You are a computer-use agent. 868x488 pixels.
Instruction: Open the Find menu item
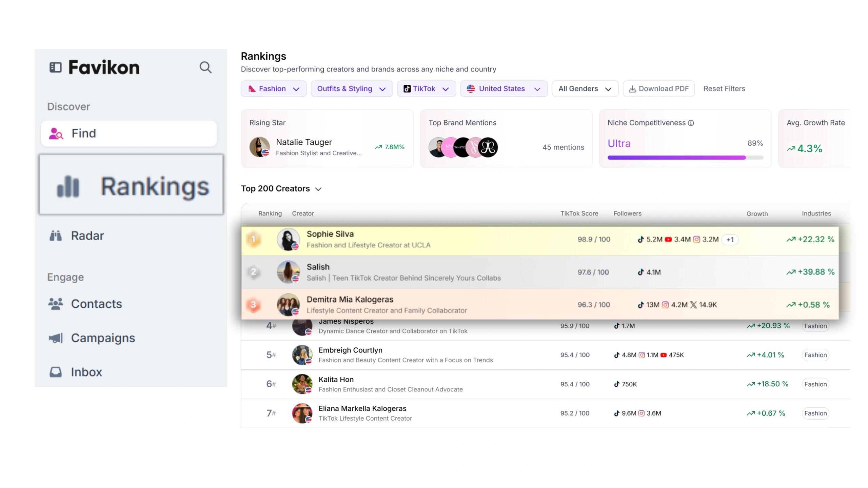[129, 134]
